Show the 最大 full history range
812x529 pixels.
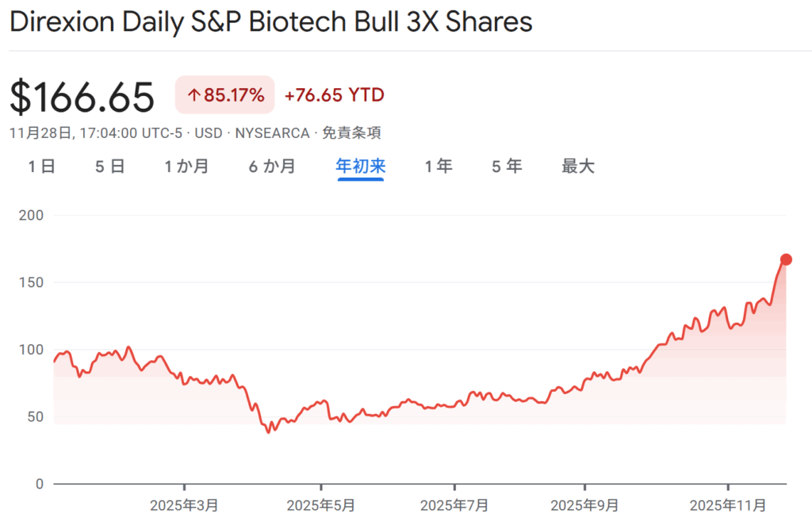pos(578,167)
